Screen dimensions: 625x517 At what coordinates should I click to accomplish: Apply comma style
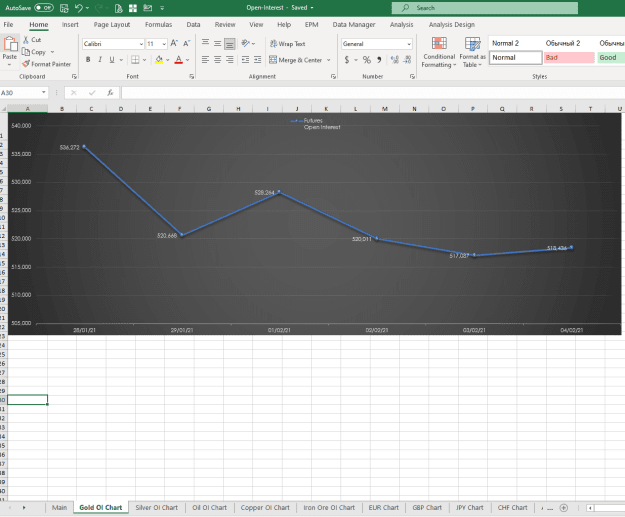coord(379,60)
